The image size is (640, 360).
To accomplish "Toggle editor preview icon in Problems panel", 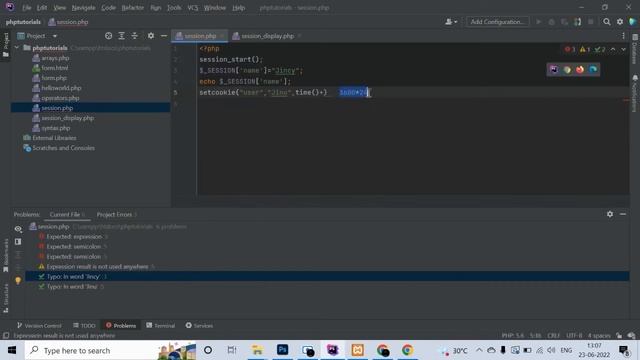I will coord(18,242).
